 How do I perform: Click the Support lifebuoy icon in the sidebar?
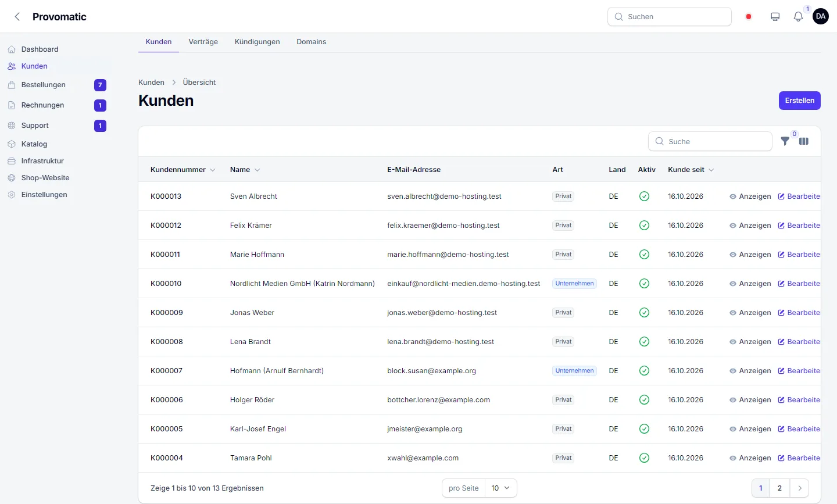(12, 126)
